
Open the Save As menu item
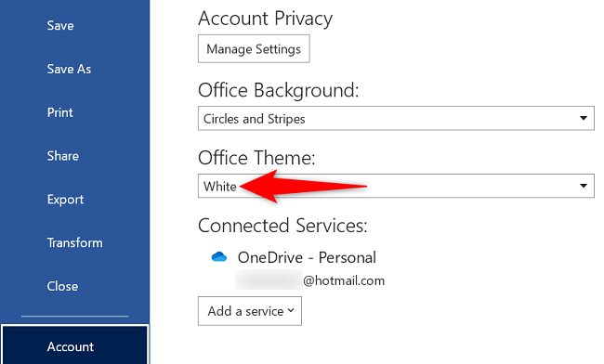click(x=69, y=69)
